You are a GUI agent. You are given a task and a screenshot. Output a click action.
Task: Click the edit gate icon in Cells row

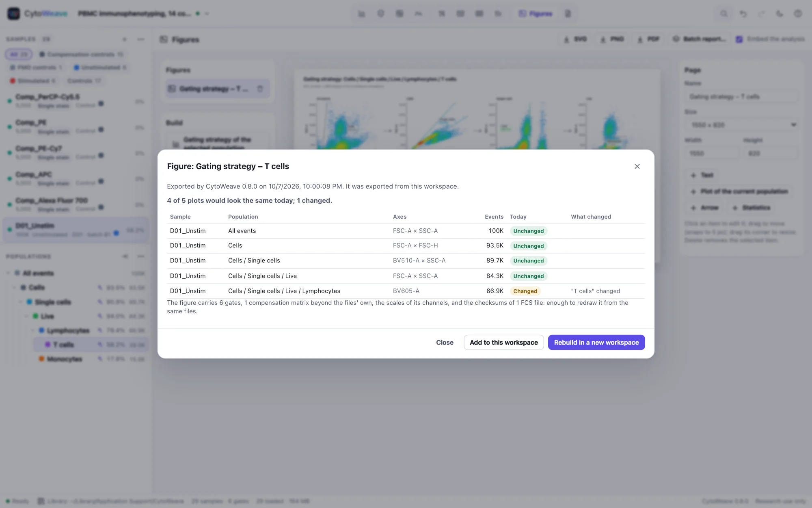(x=100, y=287)
